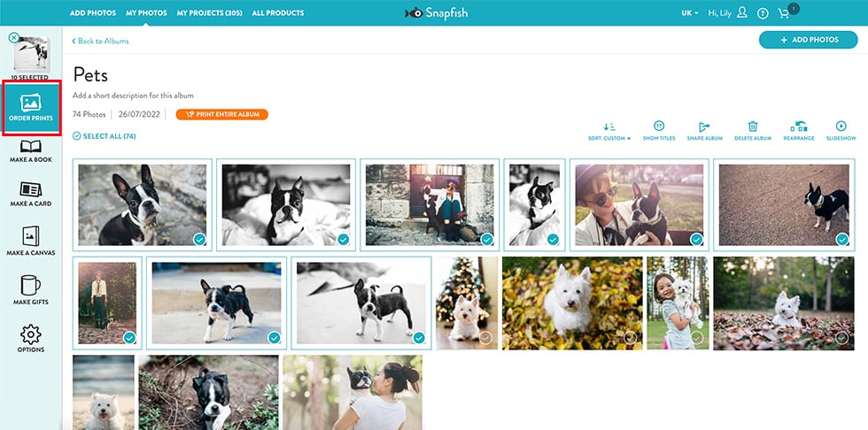Expand the Sort: Custom dropdown
The image size is (868, 430).
(x=609, y=138)
